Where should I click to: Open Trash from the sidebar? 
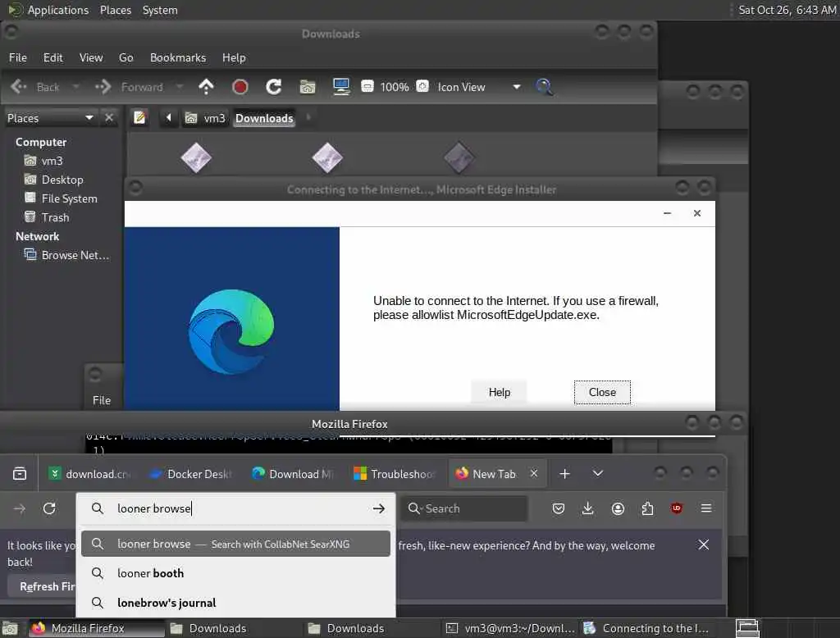(x=47, y=217)
